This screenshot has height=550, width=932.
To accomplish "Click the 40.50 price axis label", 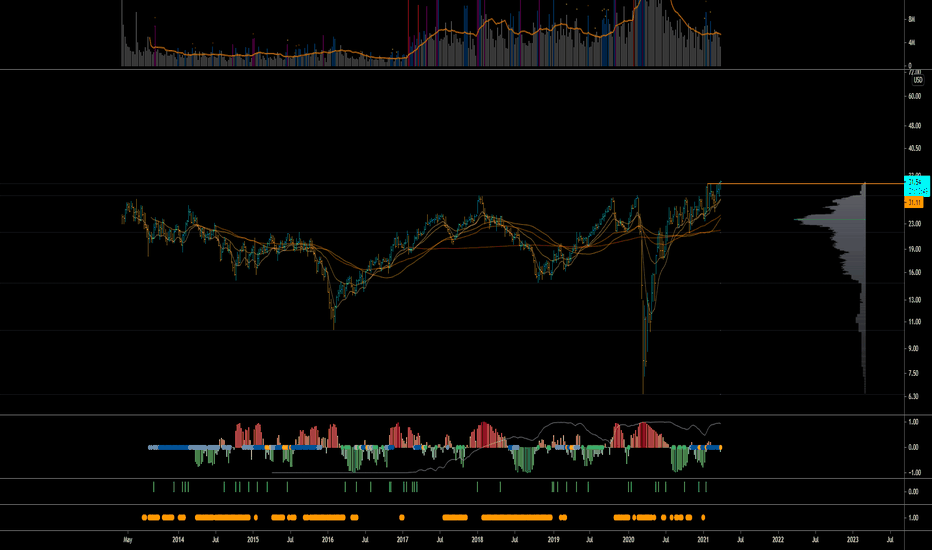I will [x=914, y=148].
